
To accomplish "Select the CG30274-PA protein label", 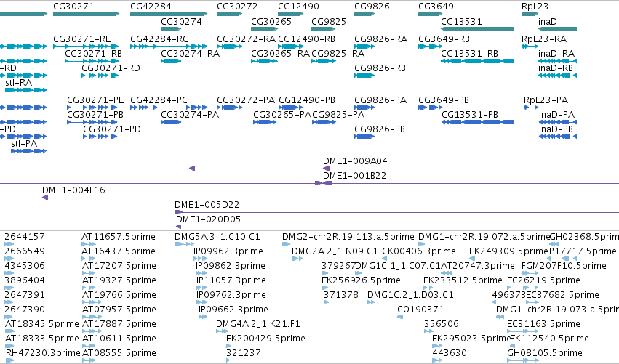I will click(x=190, y=115).
